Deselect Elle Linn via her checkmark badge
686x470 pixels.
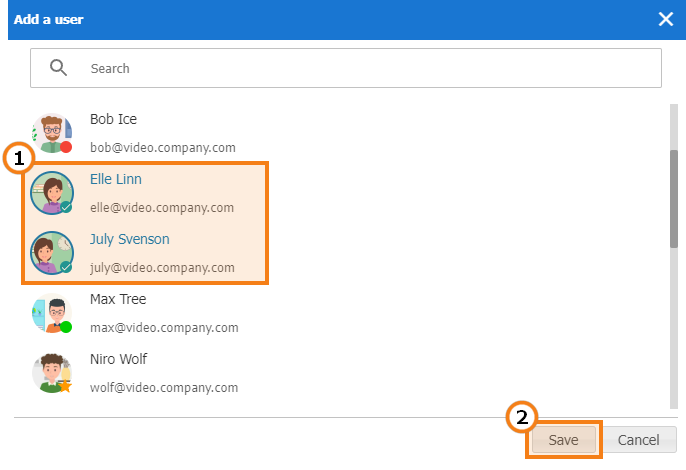66,207
